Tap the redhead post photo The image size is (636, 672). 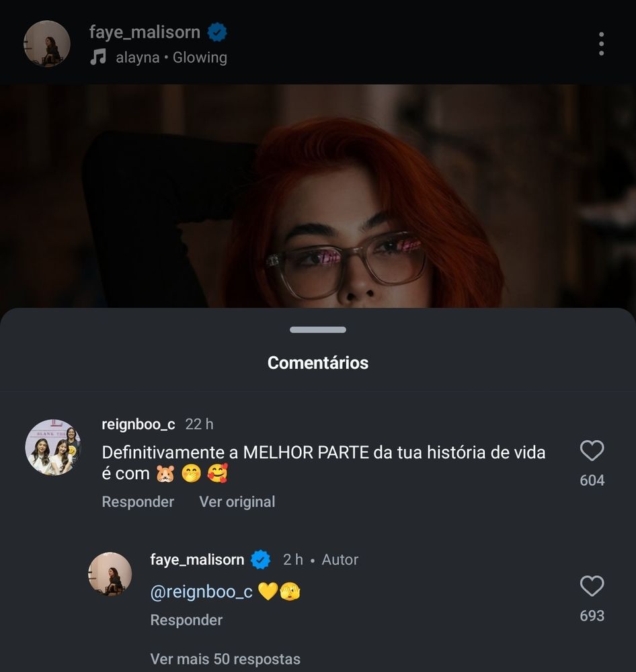[x=318, y=196]
